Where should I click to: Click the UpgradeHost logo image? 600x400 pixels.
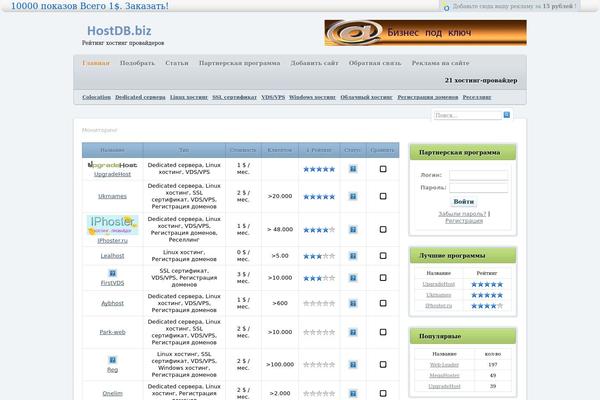tap(112, 165)
